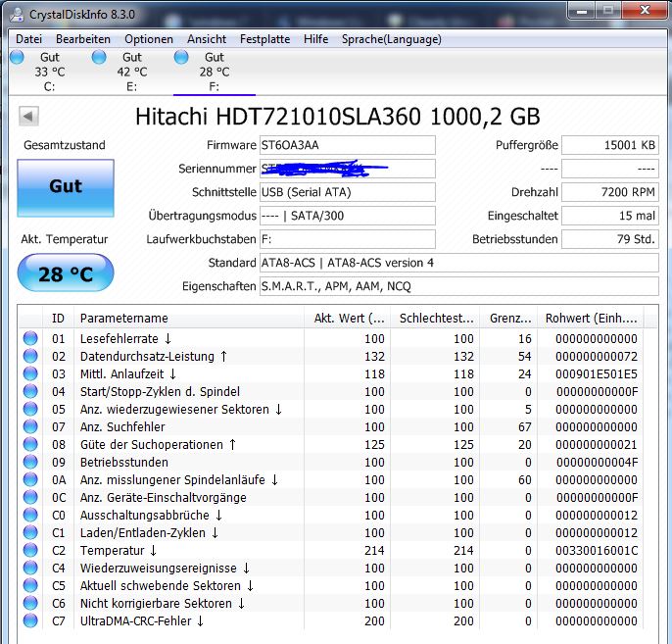Screen dimensions: 672x644
Task: Select the F: drive tab at 28 °C
Action: pyautogui.click(x=214, y=72)
